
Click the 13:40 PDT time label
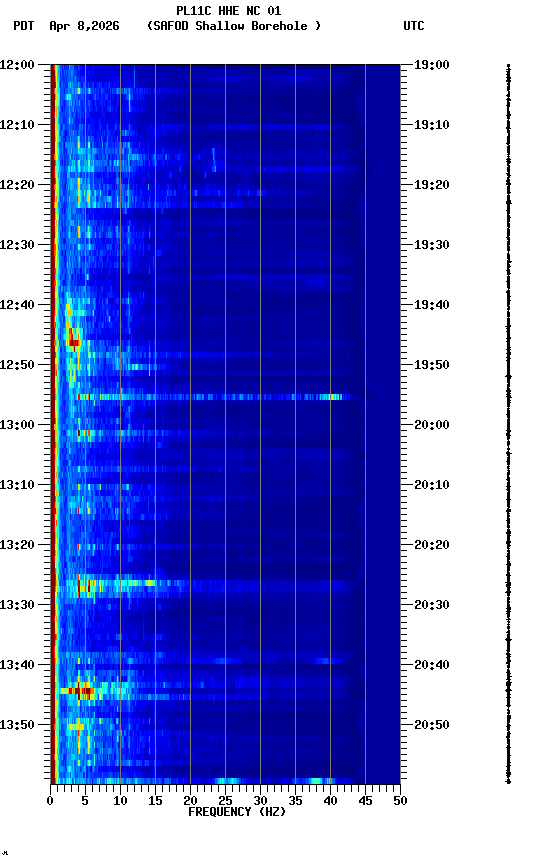point(17,666)
